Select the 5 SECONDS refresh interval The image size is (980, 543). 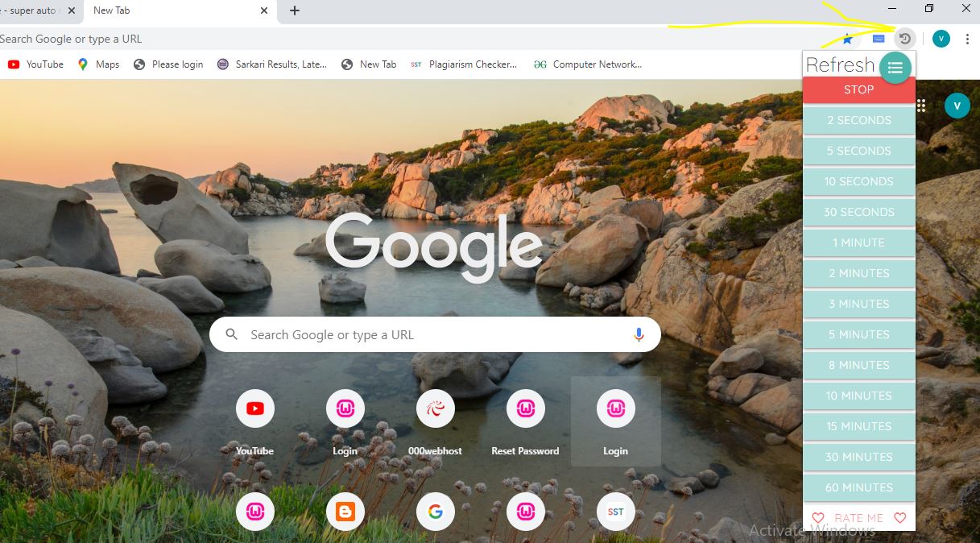(x=858, y=151)
